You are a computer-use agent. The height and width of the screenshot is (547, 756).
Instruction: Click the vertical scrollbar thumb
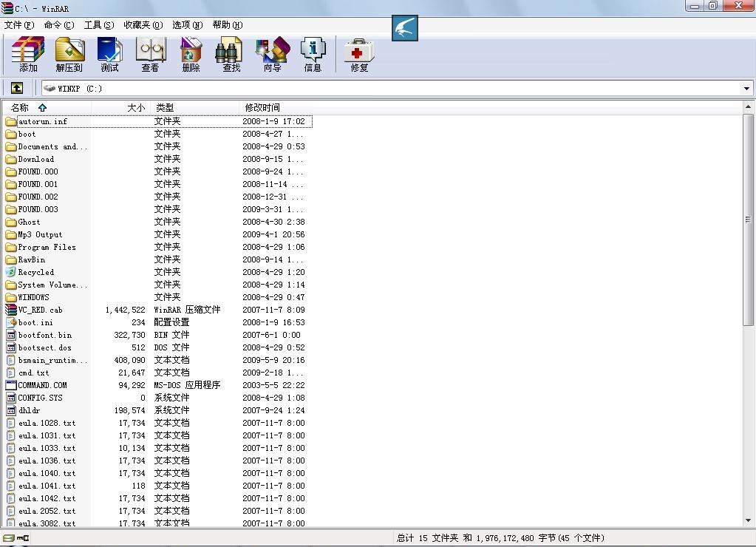[x=748, y=220]
